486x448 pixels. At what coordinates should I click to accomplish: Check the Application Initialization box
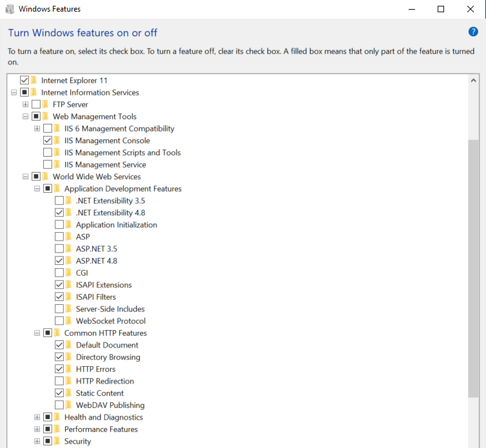(59, 224)
